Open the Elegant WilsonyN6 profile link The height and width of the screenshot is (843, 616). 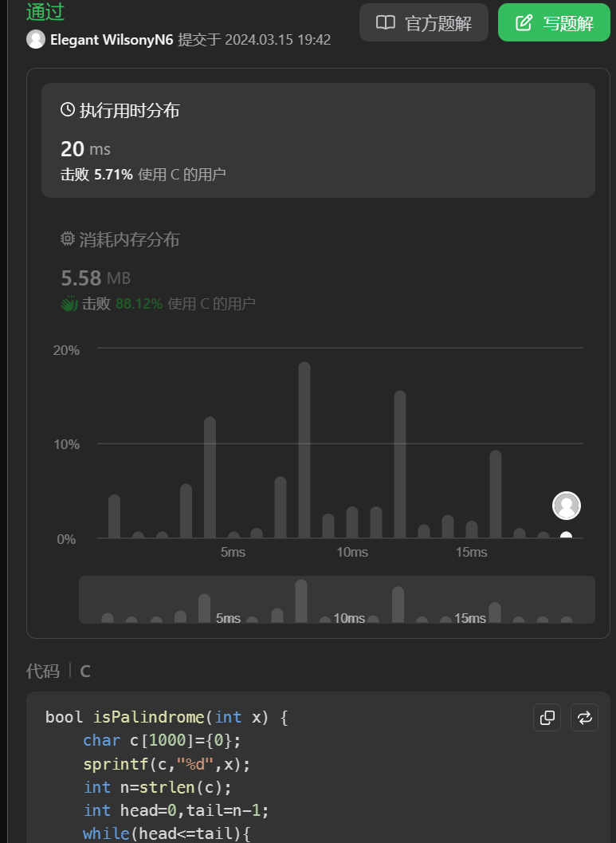[x=112, y=39]
